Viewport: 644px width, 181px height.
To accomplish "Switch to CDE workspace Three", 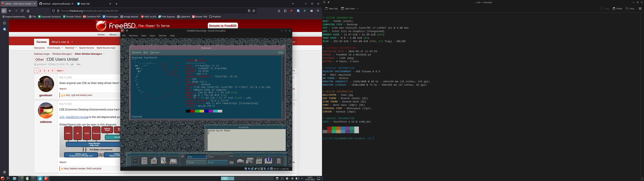I will [x=196, y=163].
